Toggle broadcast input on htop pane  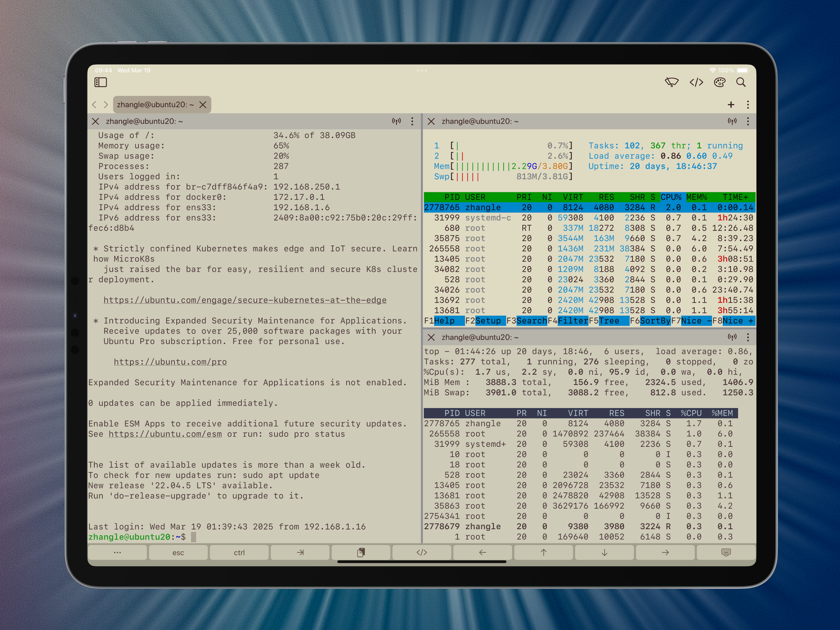pos(732,121)
